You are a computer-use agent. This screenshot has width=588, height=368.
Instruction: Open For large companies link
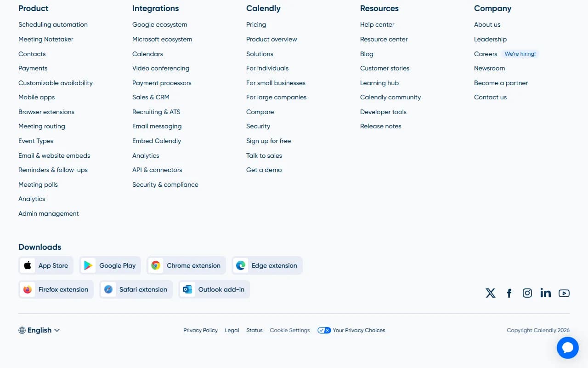(x=276, y=97)
